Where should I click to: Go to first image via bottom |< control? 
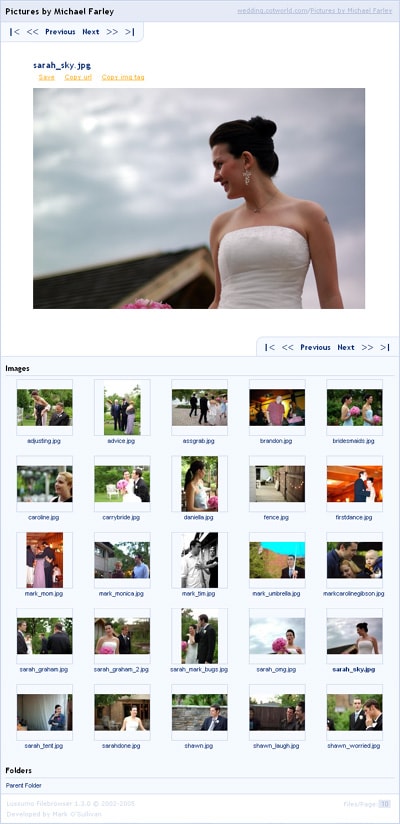click(x=270, y=347)
